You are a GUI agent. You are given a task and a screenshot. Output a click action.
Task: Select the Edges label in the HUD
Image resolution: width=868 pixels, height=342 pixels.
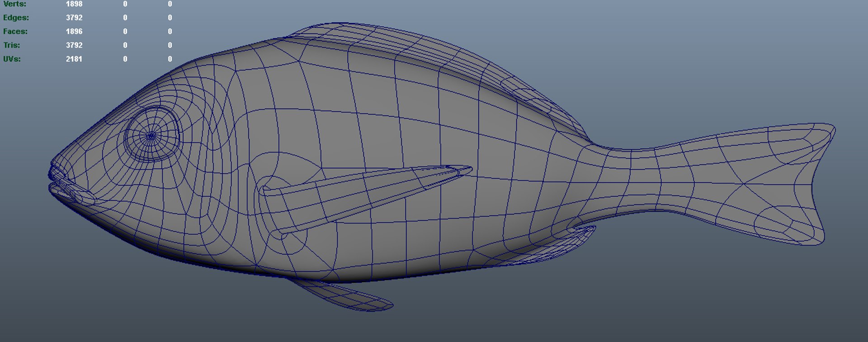[x=16, y=18]
